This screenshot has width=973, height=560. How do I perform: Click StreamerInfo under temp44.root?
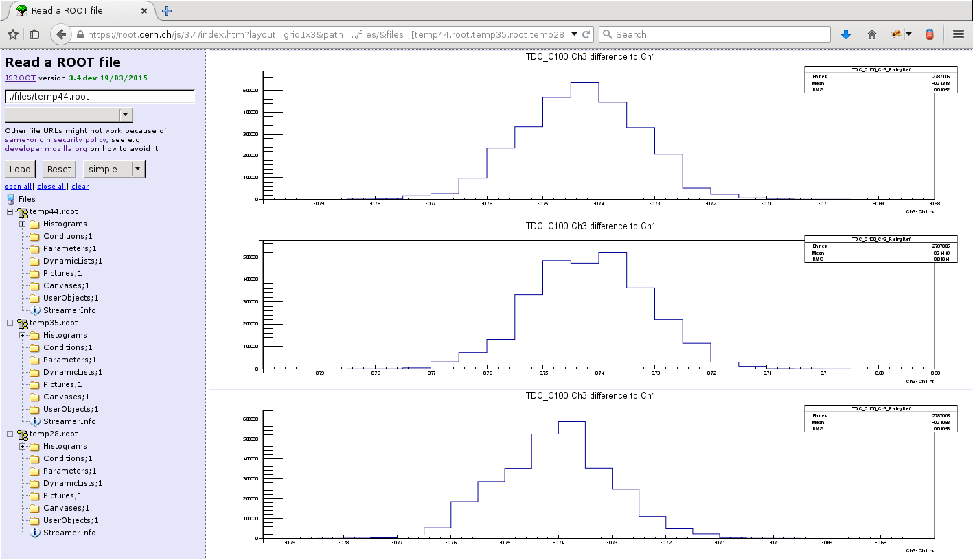pos(69,310)
